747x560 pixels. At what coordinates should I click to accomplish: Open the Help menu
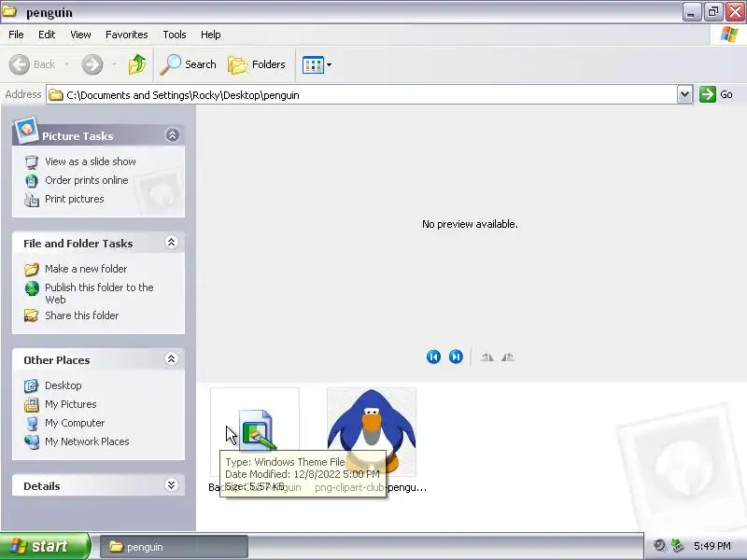coord(211,35)
